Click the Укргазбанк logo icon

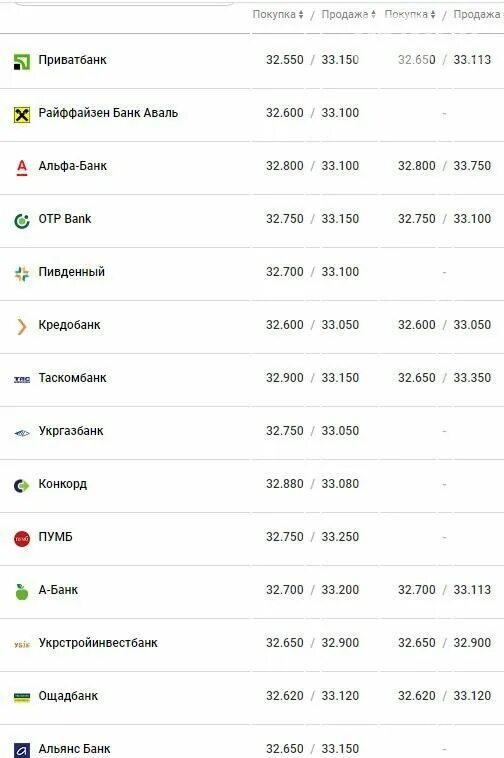(22, 433)
